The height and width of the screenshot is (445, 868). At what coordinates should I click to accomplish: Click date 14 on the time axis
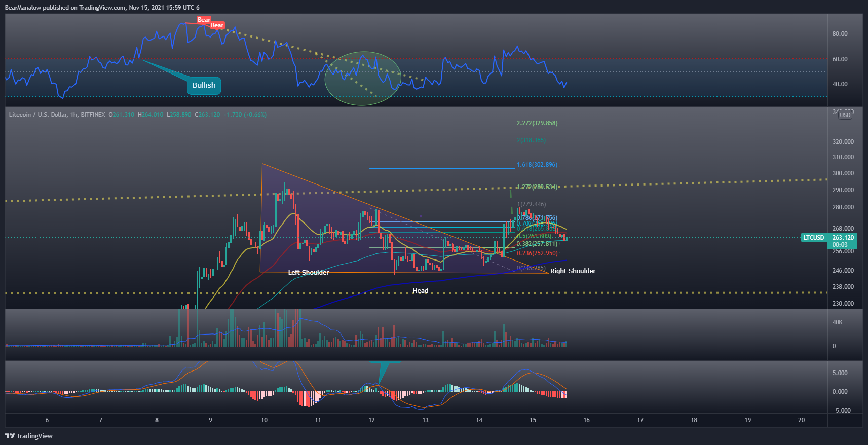click(x=479, y=420)
